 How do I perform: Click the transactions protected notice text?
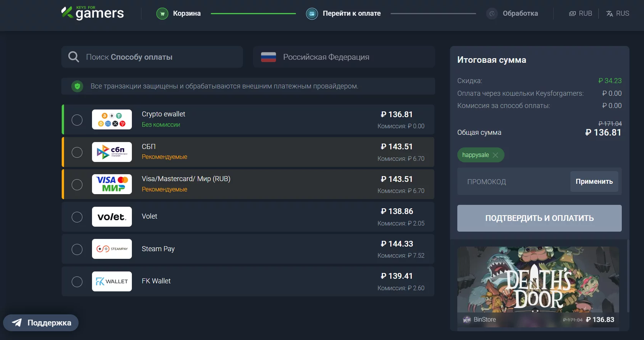click(224, 86)
